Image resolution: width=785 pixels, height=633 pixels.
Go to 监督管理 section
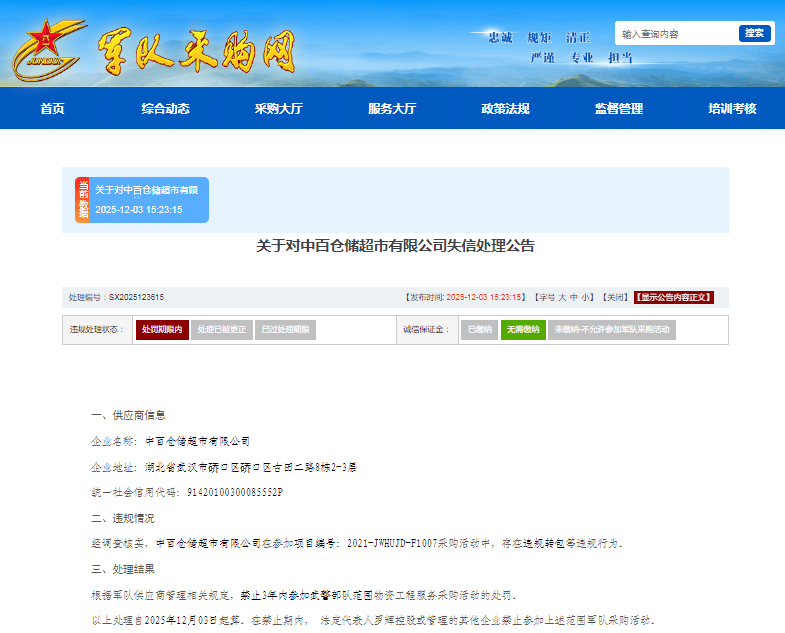[619, 108]
